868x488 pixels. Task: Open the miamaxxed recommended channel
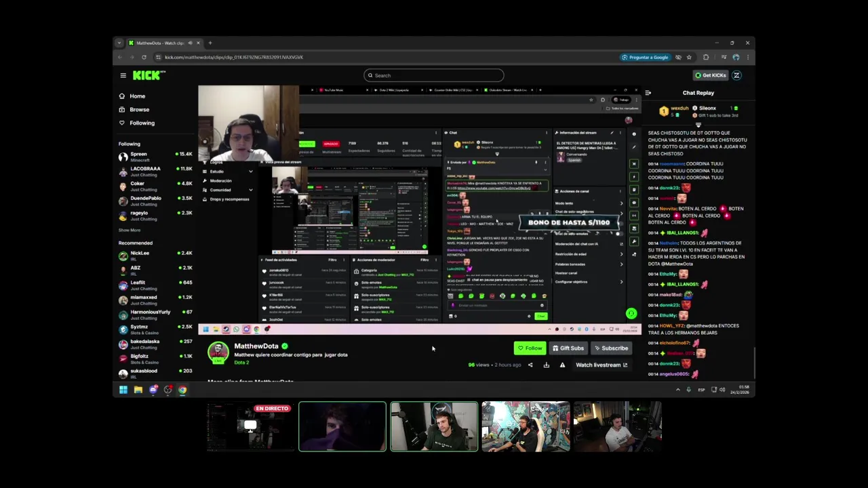click(155, 300)
